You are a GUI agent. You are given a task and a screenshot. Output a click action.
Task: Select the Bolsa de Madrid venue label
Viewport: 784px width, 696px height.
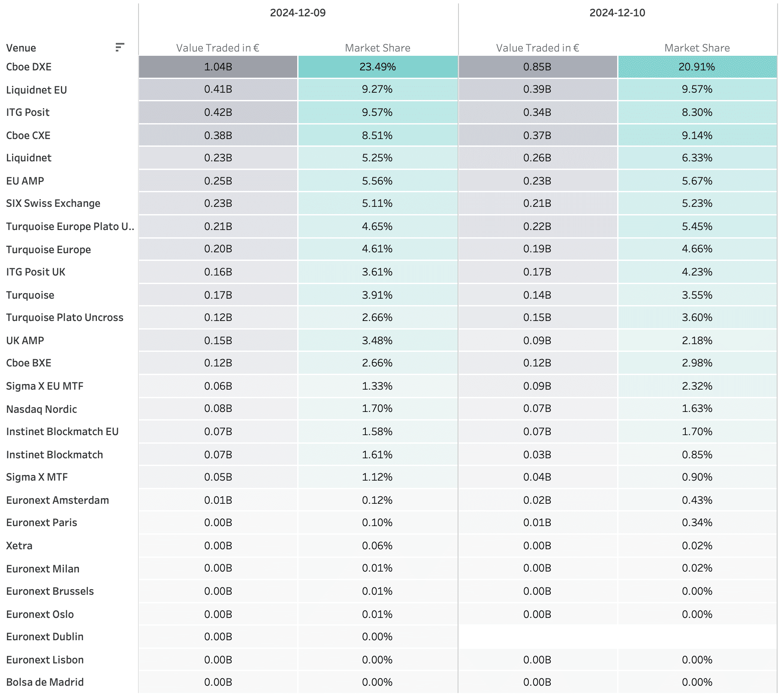tap(45, 682)
